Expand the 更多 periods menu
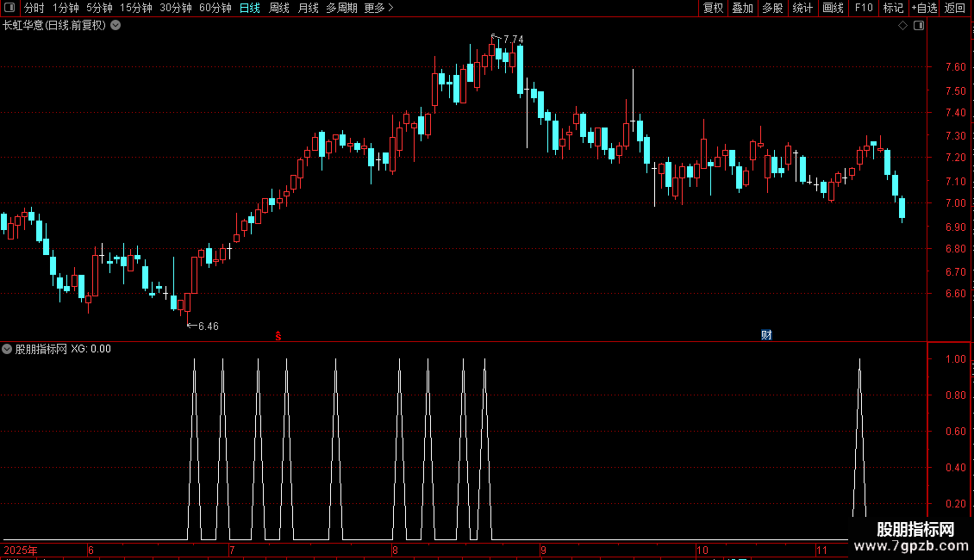 pyautogui.click(x=378, y=8)
